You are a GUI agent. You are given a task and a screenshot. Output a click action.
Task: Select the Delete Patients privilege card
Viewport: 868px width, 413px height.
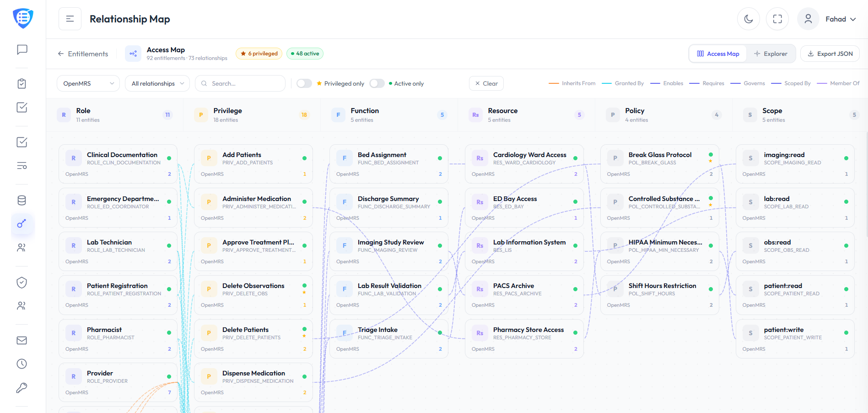[253, 339]
